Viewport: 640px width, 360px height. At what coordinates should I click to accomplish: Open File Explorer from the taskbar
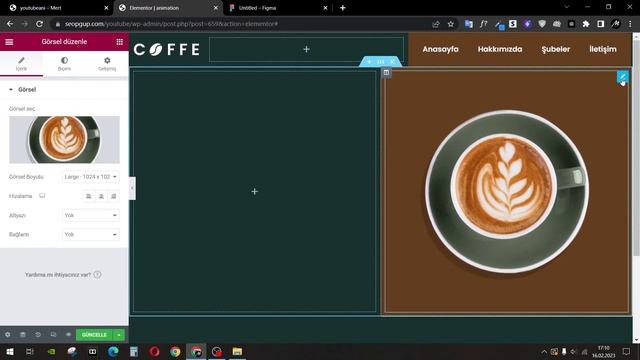click(237, 351)
